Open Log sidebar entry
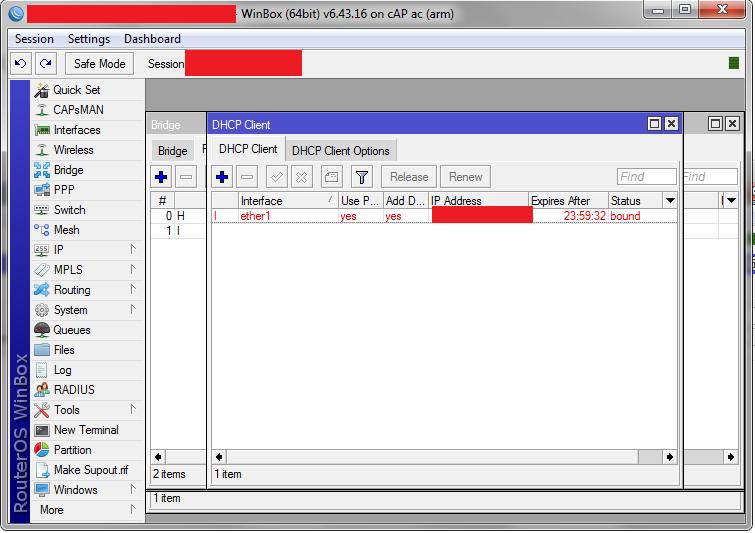 (x=88, y=370)
